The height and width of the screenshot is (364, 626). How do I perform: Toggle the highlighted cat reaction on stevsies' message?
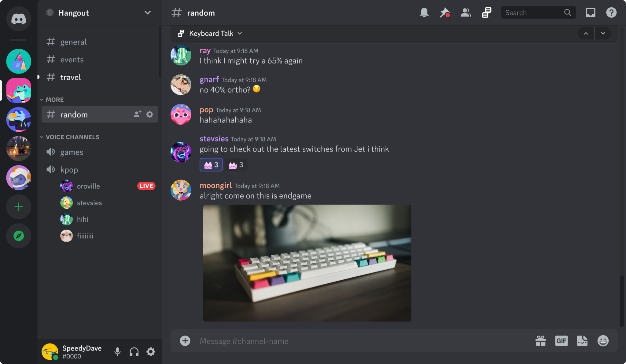(x=211, y=165)
